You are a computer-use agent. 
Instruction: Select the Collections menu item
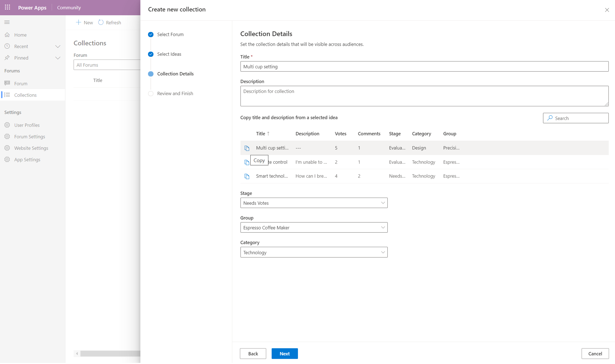click(x=25, y=95)
